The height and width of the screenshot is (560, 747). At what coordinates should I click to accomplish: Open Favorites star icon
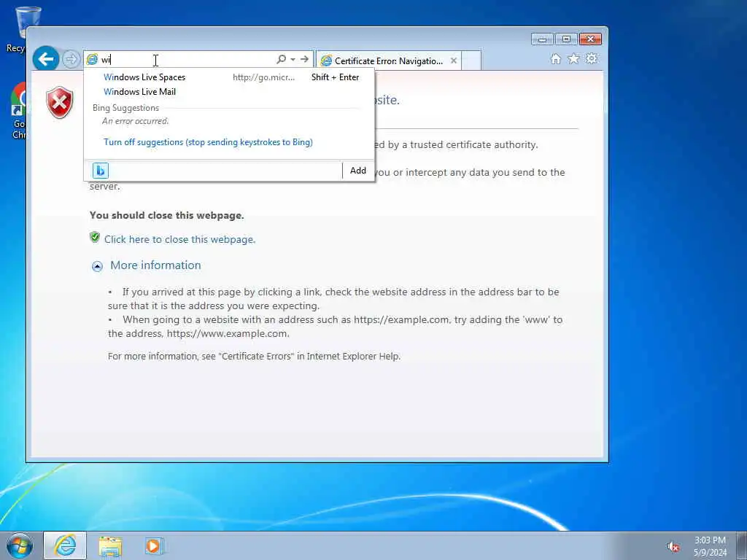coord(573,58)
